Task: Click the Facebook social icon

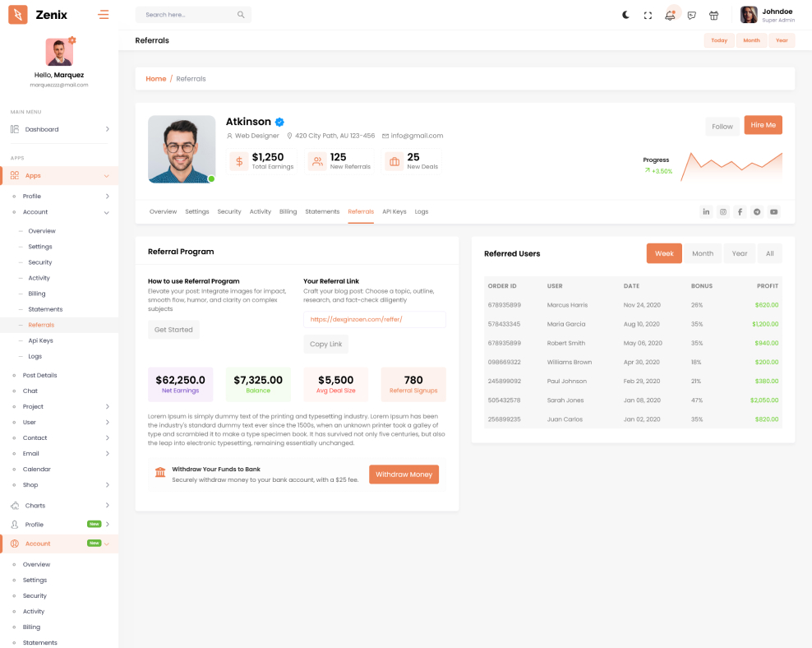Action: click(x=740, y=212)
